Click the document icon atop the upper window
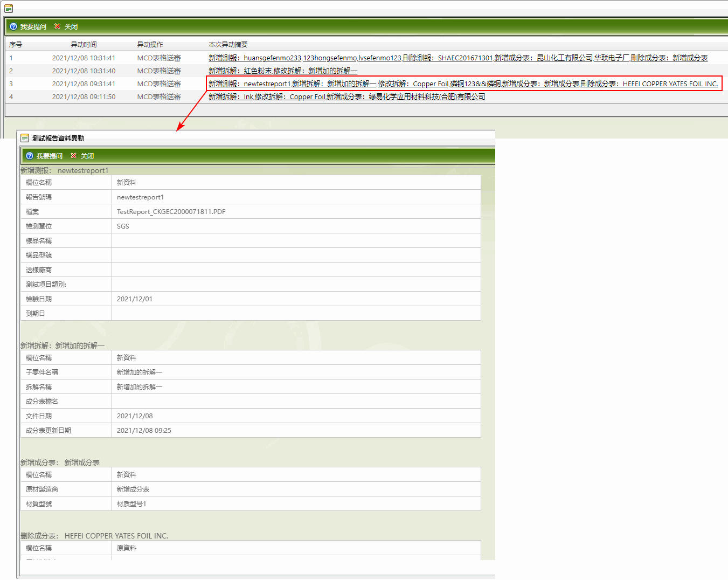Viewport: 728px width, 580px height. (9, 8)
